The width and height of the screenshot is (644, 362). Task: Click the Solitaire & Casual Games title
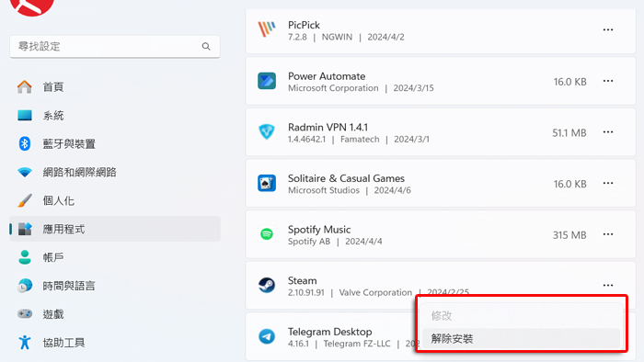pyautogui.click(x=346, y=179)
